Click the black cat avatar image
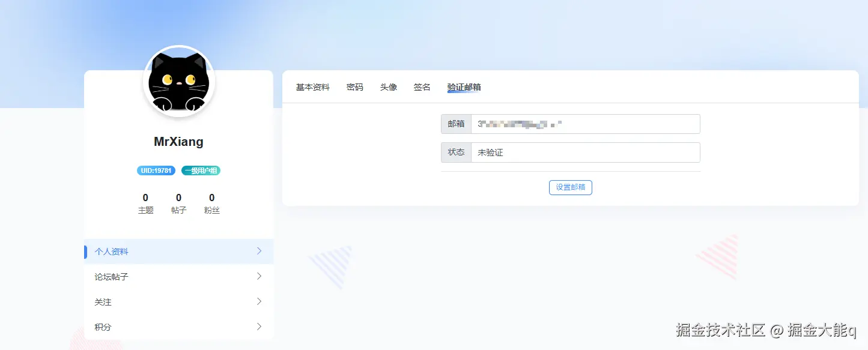This screenshot has width=868, height=350. [178, 82]
